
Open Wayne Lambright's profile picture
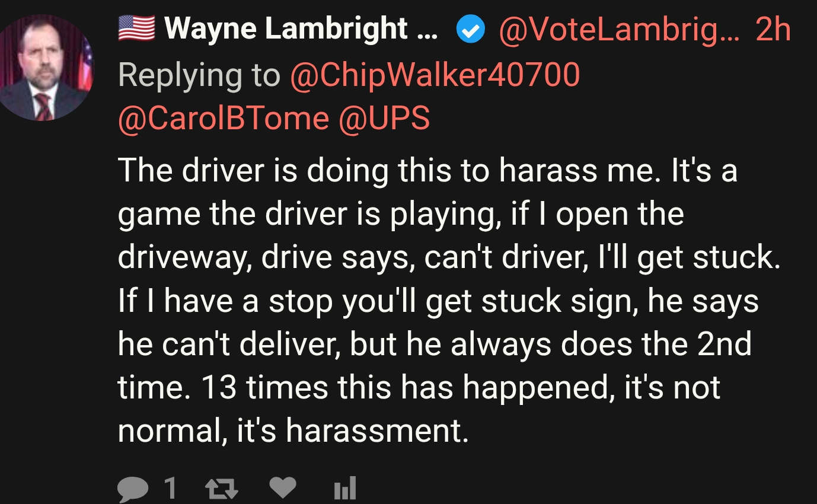pyautogui.click(x=47, y=67)
